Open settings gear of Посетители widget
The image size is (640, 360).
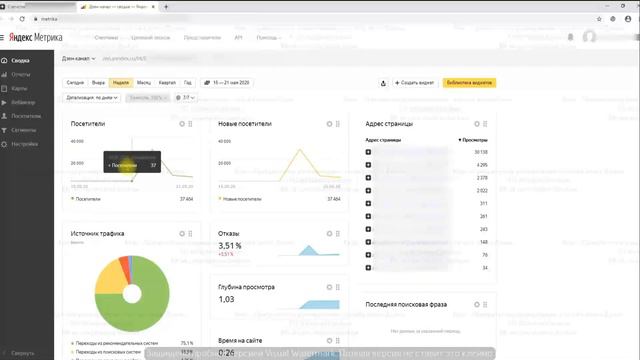tap(182, 124)
